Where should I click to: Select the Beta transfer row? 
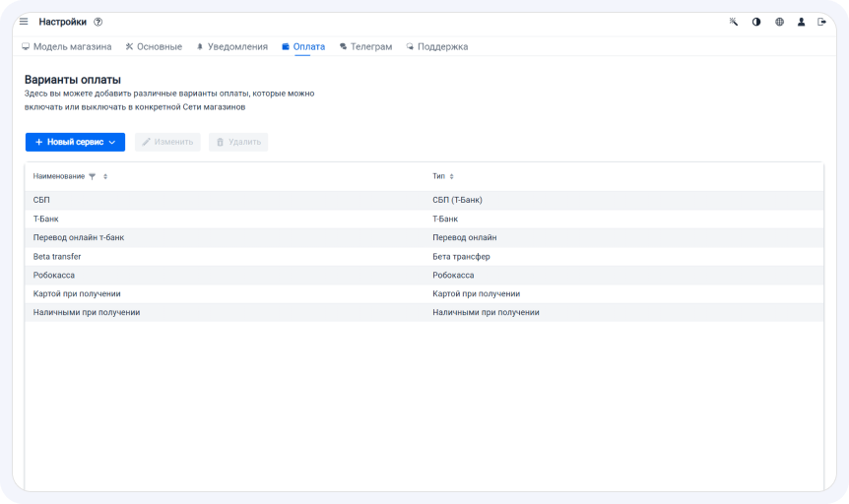pos(424,257)
